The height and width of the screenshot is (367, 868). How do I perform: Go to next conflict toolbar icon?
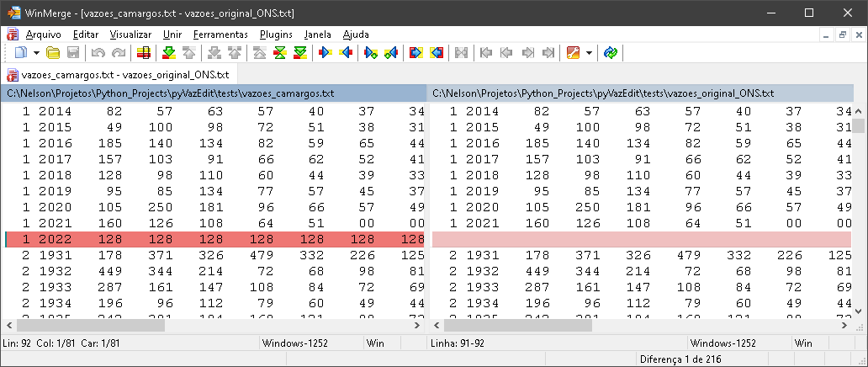pyautogui.click(x=214, y=53)
